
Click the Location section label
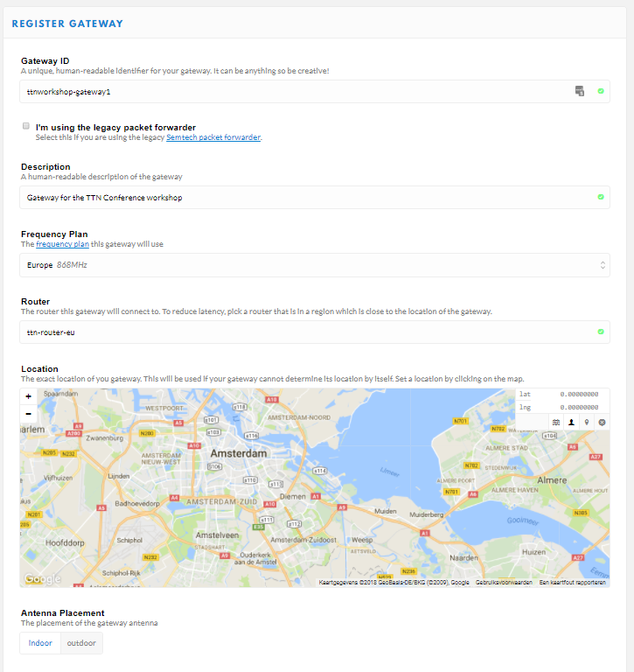click(39, 368)
